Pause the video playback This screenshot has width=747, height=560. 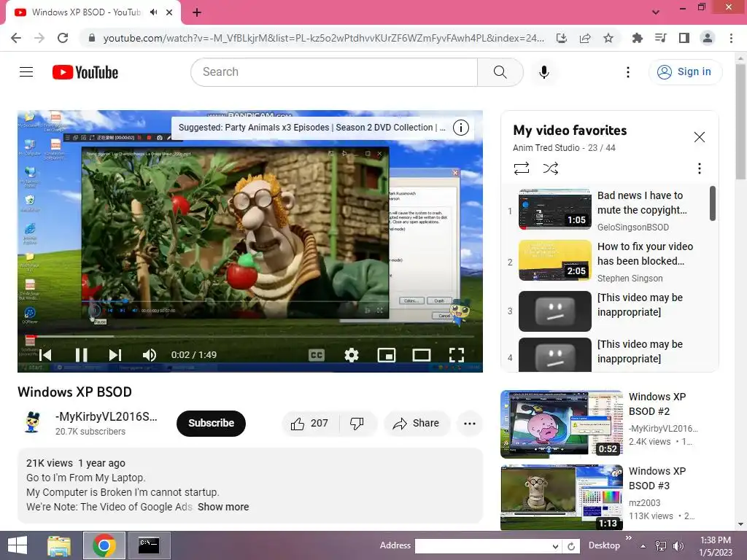(82, 355)
